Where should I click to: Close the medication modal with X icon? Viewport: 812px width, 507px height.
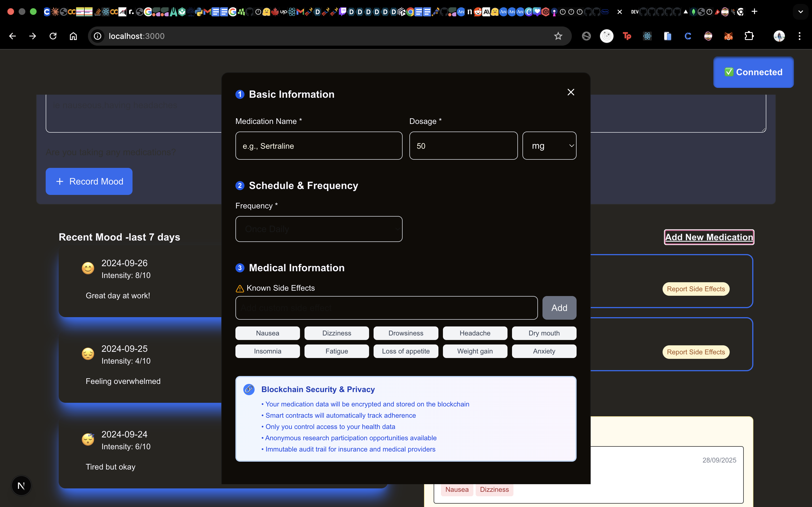[571, 92]
